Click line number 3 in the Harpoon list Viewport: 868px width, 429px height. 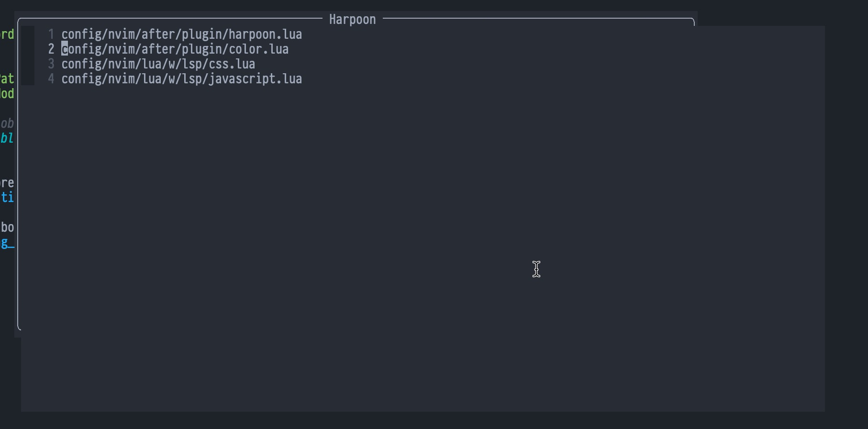pyautogui.click(x=50, y=64)
